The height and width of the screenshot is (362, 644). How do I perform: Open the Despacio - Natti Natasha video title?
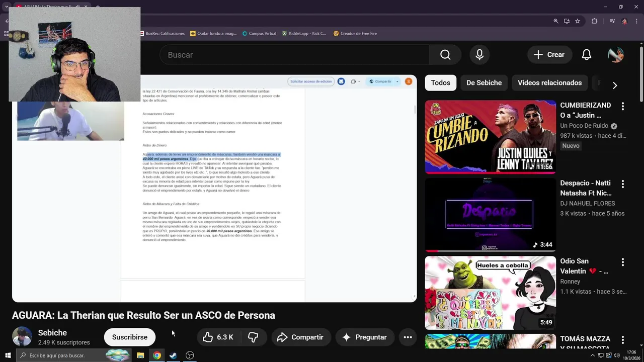(x=586, y=188)
